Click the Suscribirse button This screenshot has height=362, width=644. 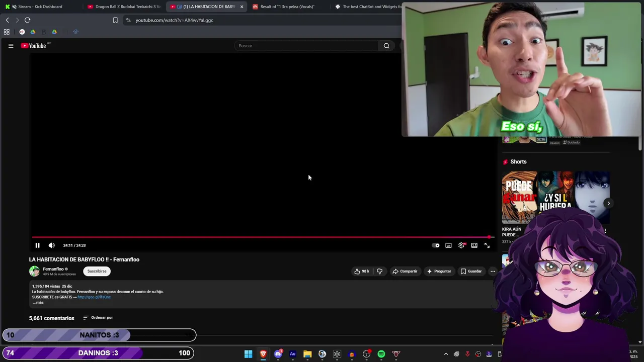(x=97, y=271)
